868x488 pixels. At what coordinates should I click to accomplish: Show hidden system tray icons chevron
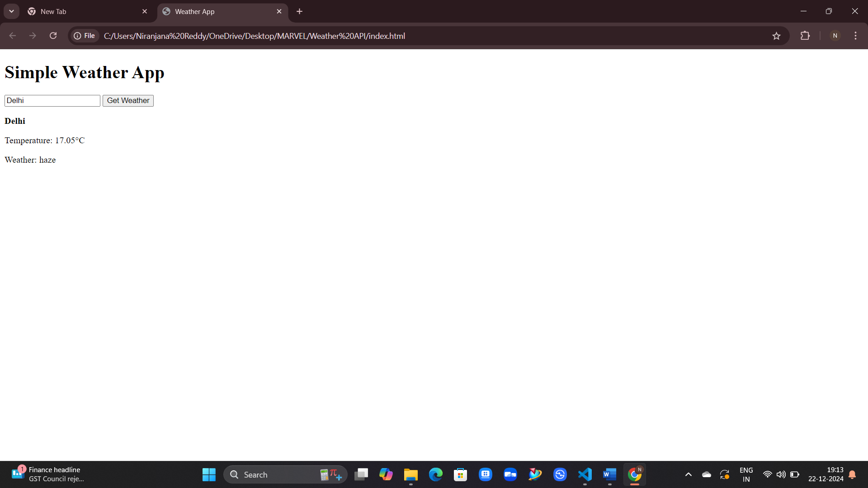click(x=688, y=474)
